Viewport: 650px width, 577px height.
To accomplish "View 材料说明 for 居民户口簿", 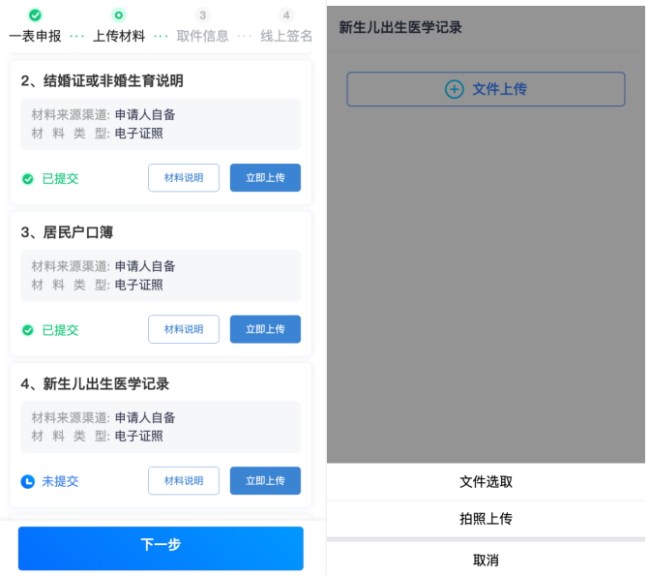I will [x=184, y=329].
